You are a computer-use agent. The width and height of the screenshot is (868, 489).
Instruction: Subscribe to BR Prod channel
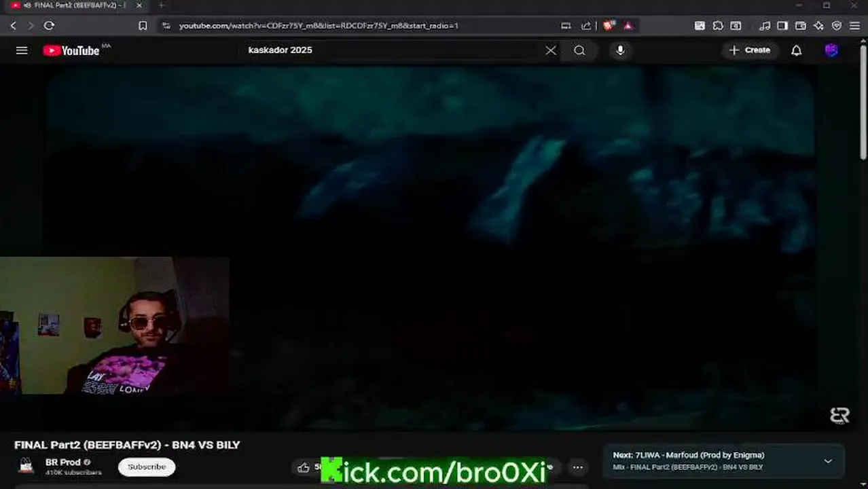[147, 467]
